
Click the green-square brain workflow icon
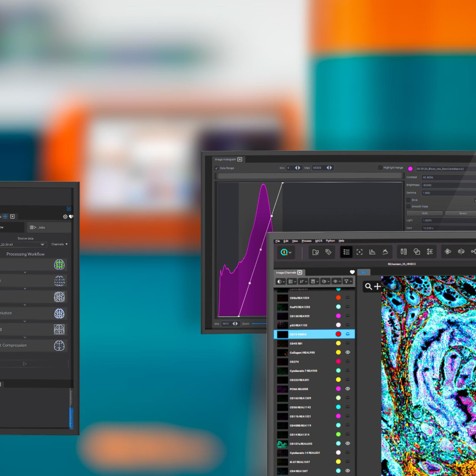click(59, 265)
